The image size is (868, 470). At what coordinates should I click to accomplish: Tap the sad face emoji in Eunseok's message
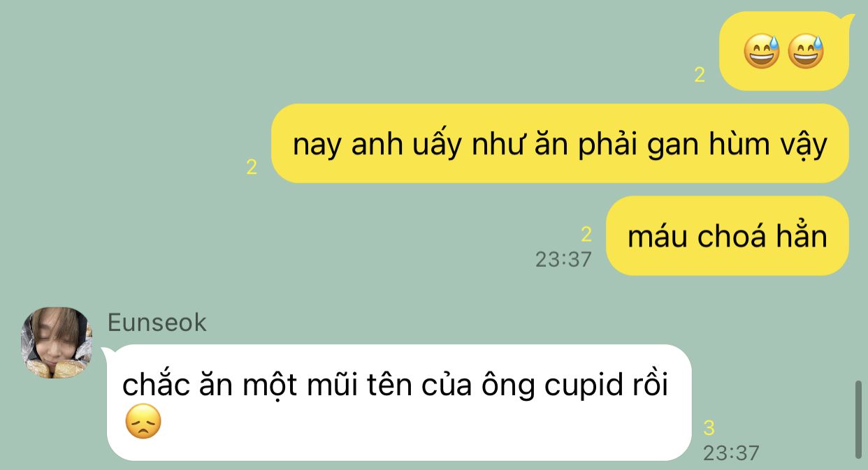[143, 423]
